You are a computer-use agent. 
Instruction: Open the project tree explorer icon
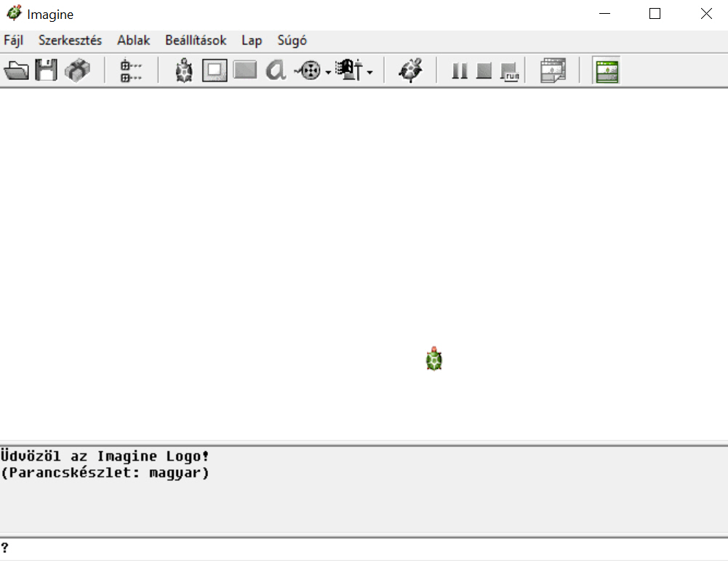130,71
